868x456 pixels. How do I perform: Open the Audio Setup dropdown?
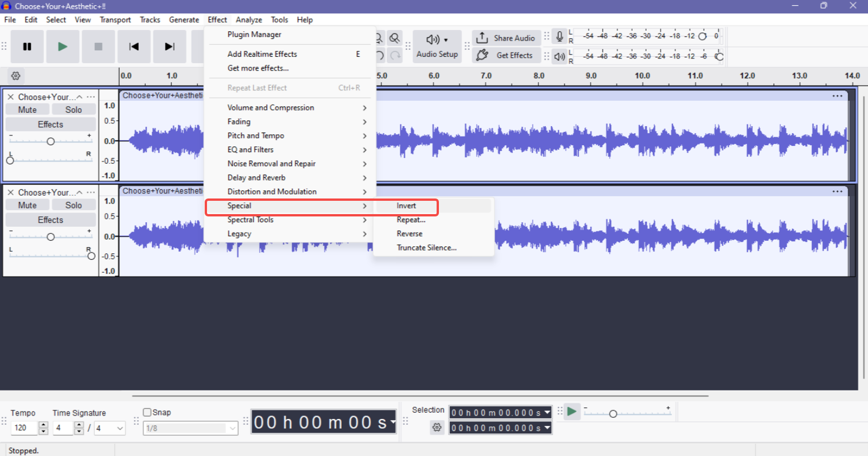(437, 47)
